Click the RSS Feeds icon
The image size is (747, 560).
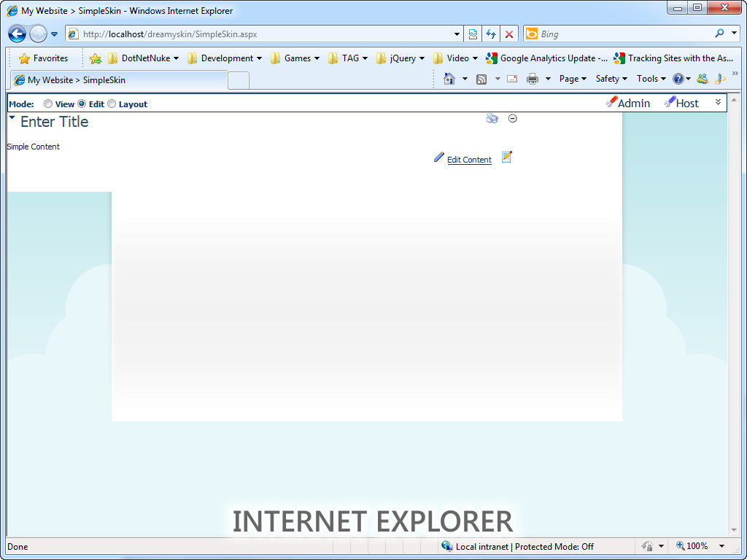[x=481, y=79]
